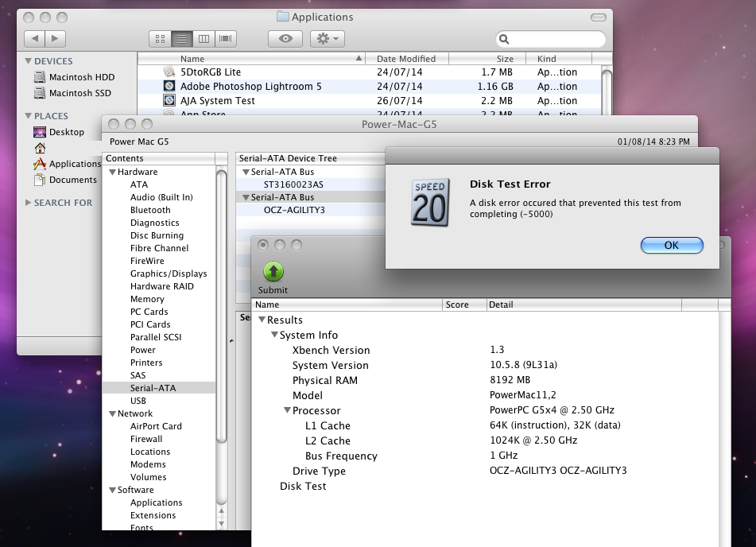This screenshot has height=547, width=756.
Task: Collapse the Software category in System Profiler
Action: click(x=112, y=490)
